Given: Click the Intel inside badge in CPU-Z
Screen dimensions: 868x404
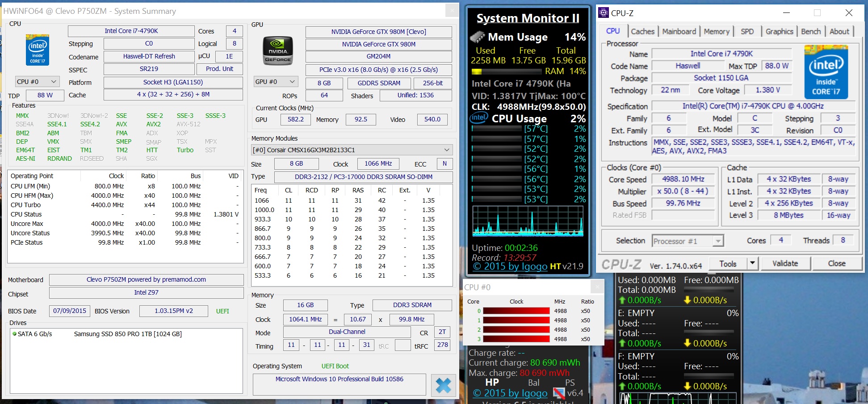Looking at the screenshot, I should (826, 72).
